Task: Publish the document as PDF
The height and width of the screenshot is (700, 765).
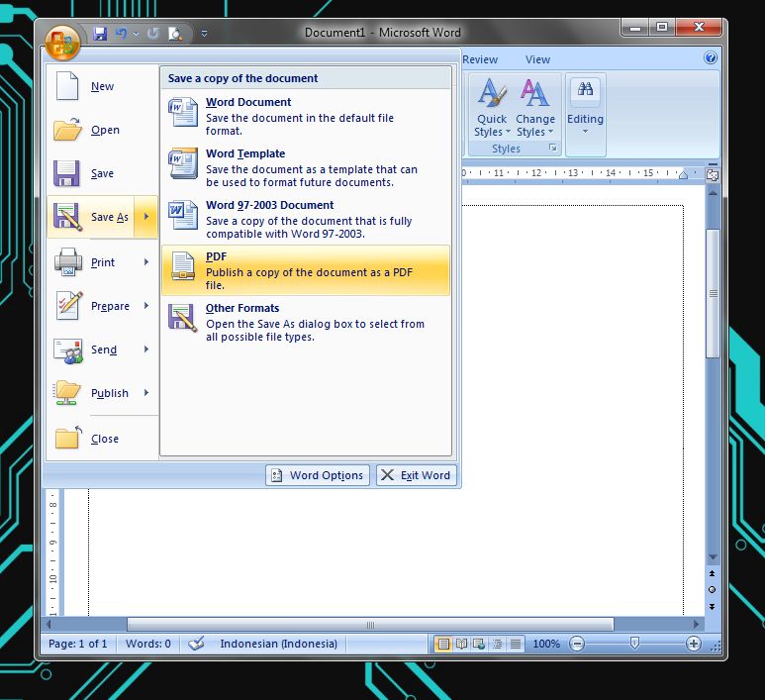Action: (x=306, y=270)
